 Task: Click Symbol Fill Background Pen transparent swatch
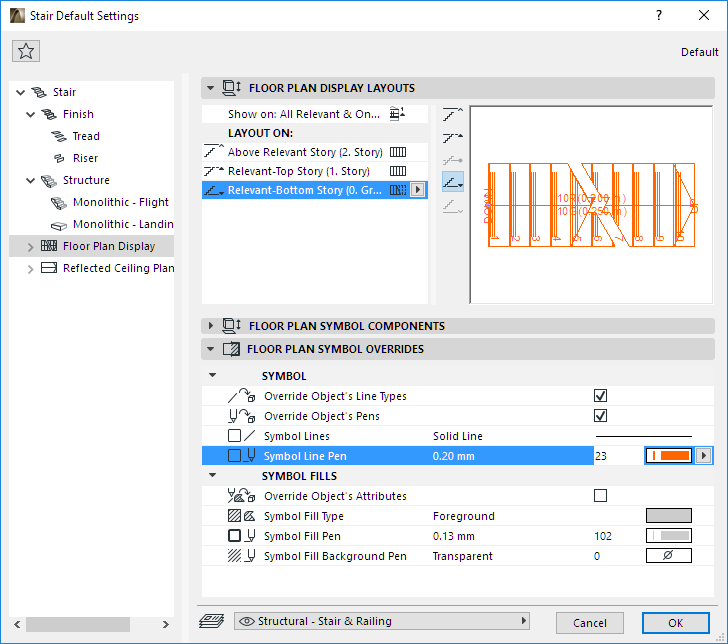[669, 556]
